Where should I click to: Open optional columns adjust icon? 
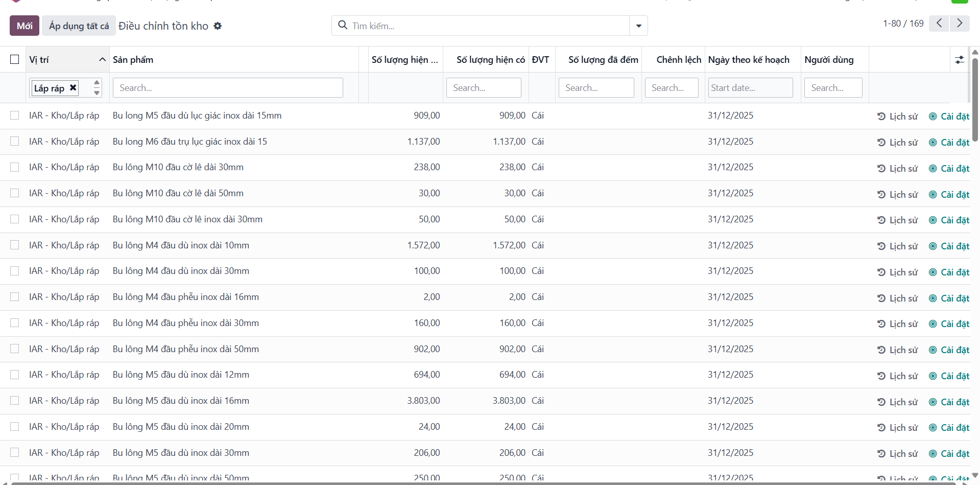(x=960, y=60)
